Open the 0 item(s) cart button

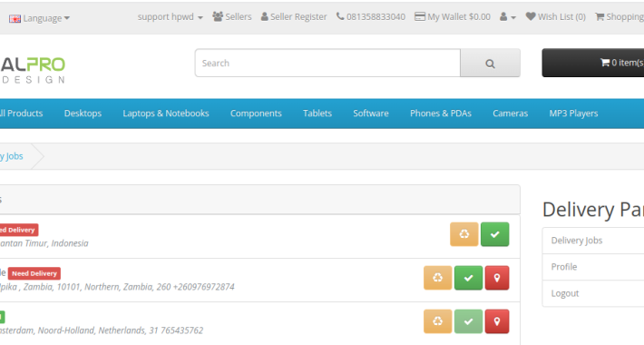tap(593, 63)
